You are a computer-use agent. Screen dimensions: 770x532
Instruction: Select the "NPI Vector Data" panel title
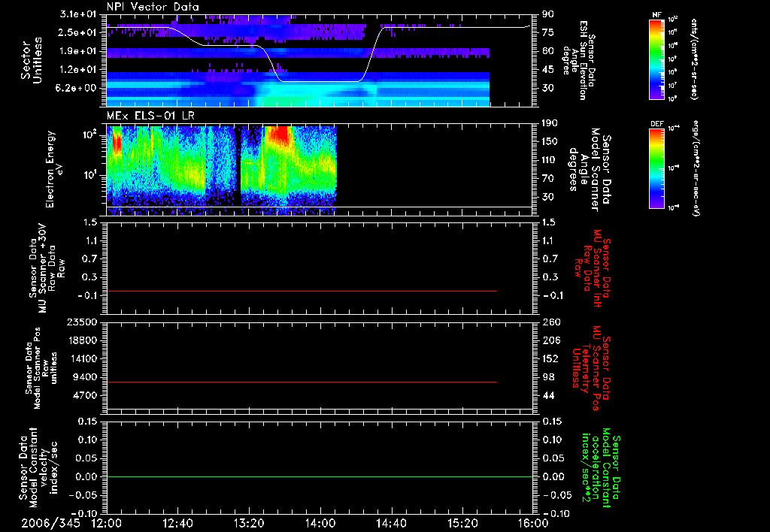(153, 7)
